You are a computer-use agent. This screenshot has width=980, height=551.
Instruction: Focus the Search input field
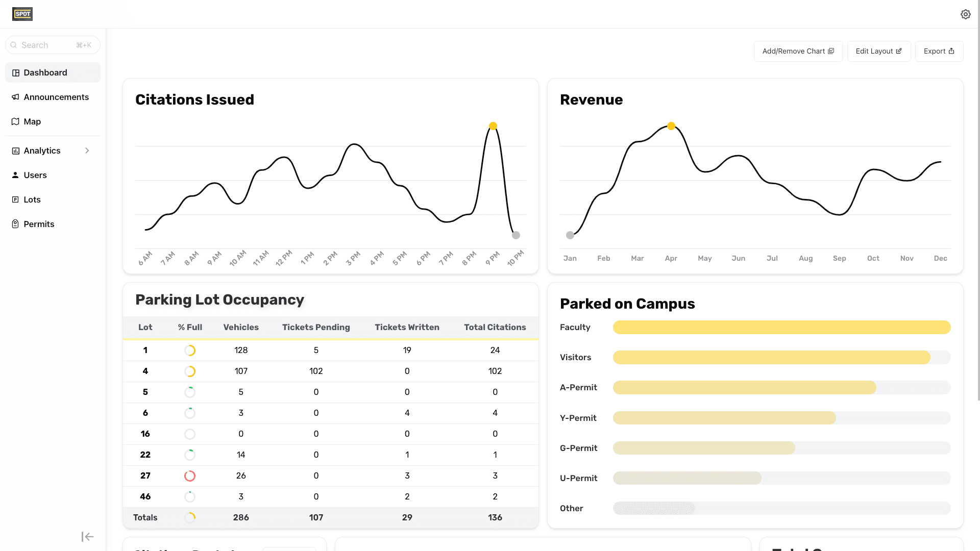(x=47, y=45)
